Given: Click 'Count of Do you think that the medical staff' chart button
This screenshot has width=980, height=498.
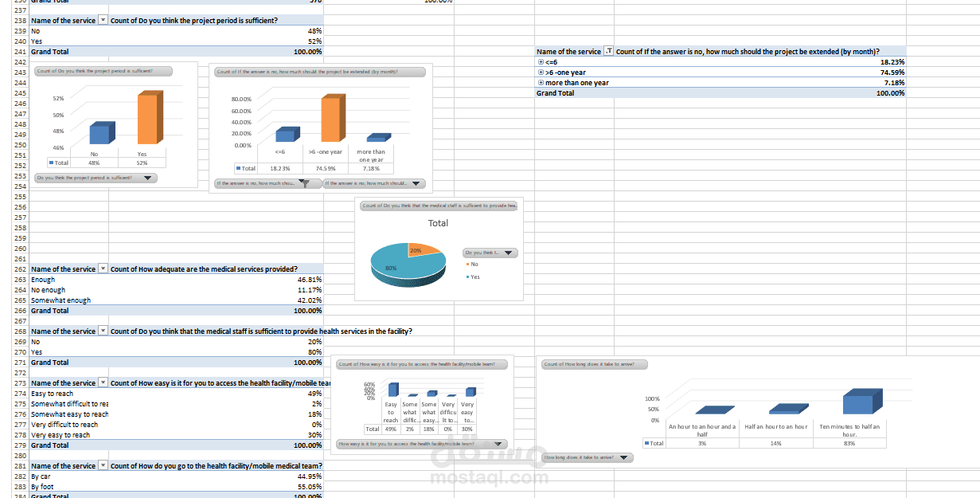Looking at the screenshot, I should pos(439,206).
